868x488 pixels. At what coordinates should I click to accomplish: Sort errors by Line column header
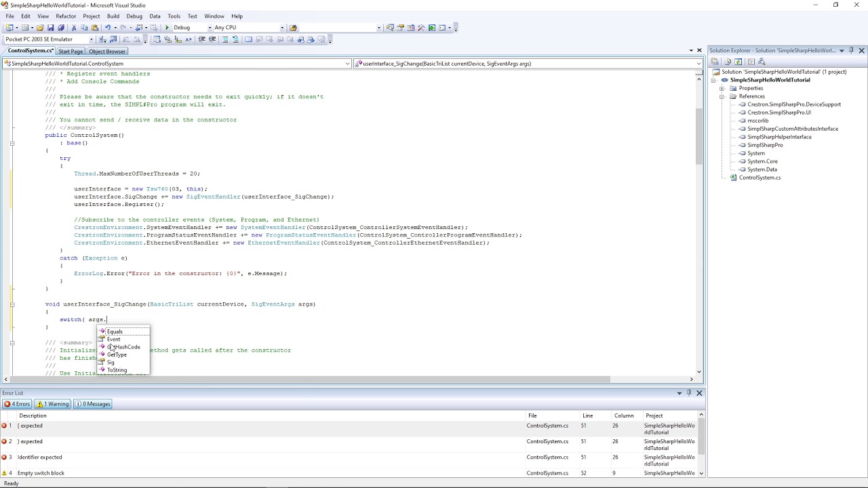(x=595, y=415)
